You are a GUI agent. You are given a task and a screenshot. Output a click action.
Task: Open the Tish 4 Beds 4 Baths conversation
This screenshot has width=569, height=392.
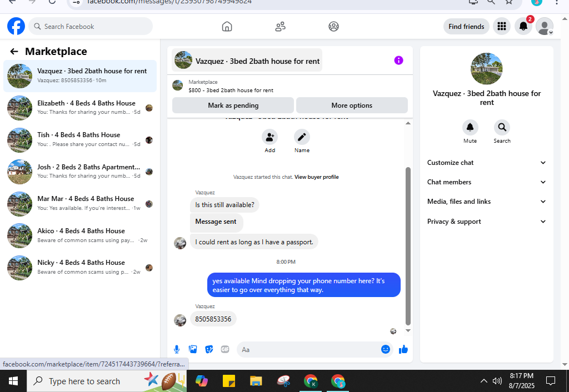click(80, 139)
